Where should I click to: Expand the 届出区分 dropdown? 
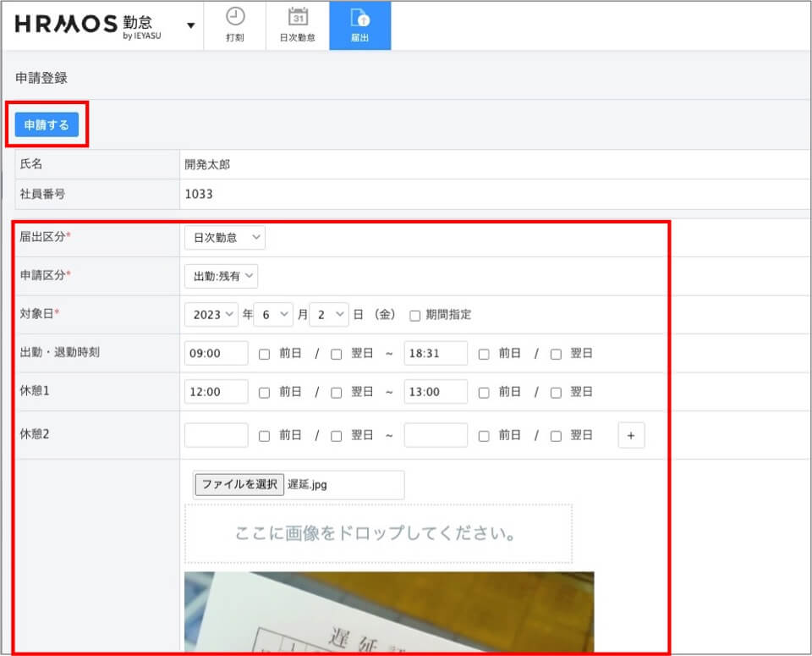coord(224,239)
